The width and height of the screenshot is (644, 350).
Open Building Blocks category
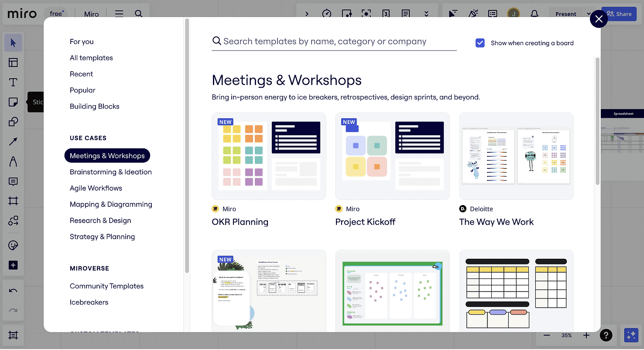click(94, 106)
